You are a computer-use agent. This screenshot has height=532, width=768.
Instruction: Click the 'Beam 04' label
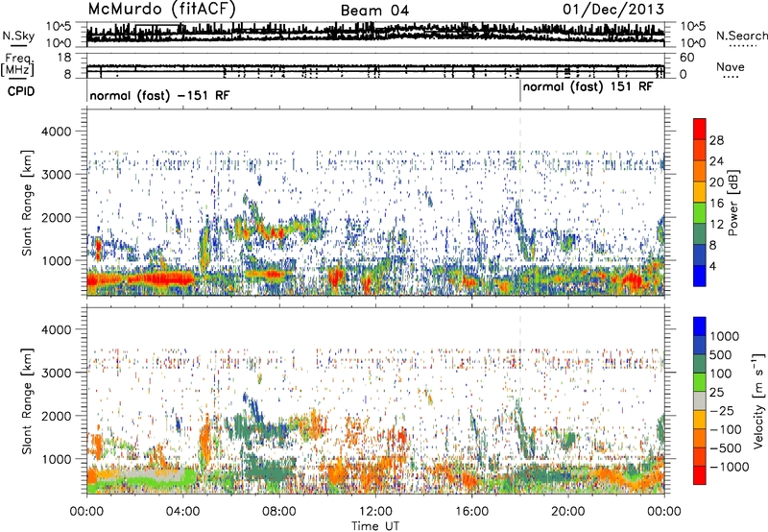pyautogui.click(x=374, y=11)
